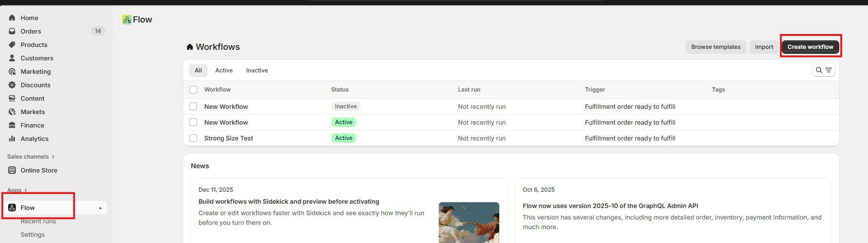The height and width of the screenshot is (243, 868).
Task: Open Orders via its inbox icon
Action: tap(12, 31)
